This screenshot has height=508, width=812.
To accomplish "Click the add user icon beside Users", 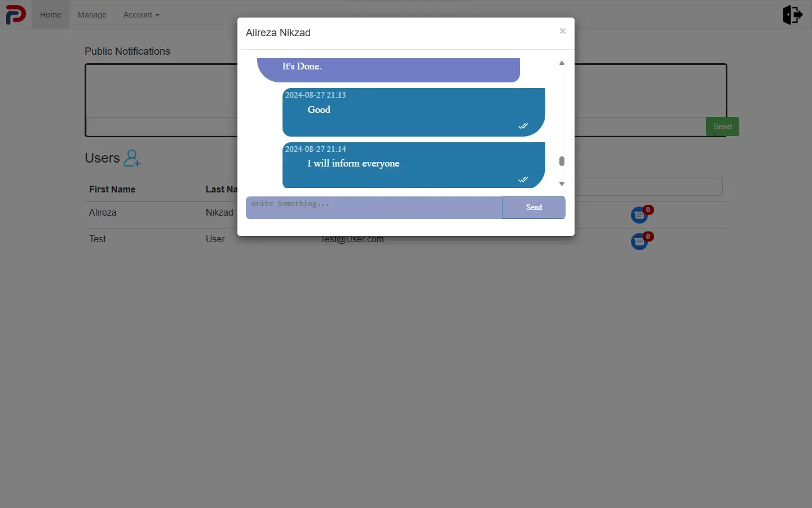I will pyautogui.click(x=132, y=158).
